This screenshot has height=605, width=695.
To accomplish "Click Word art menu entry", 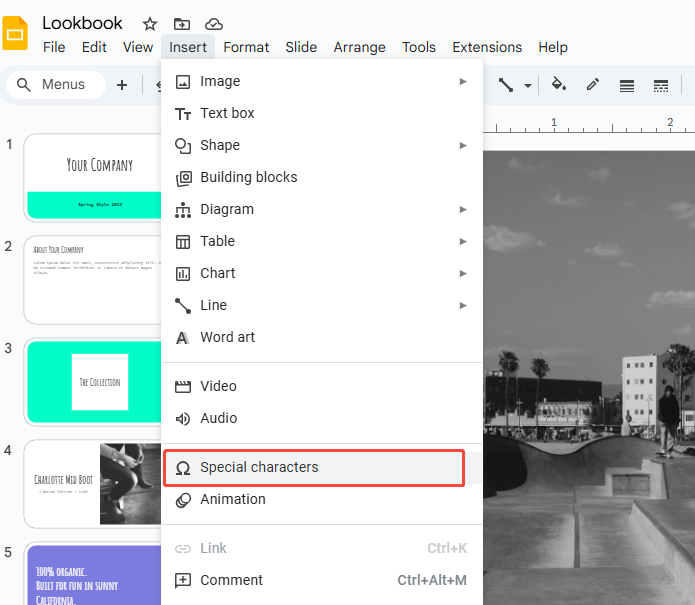I will [x=228, y=337].
